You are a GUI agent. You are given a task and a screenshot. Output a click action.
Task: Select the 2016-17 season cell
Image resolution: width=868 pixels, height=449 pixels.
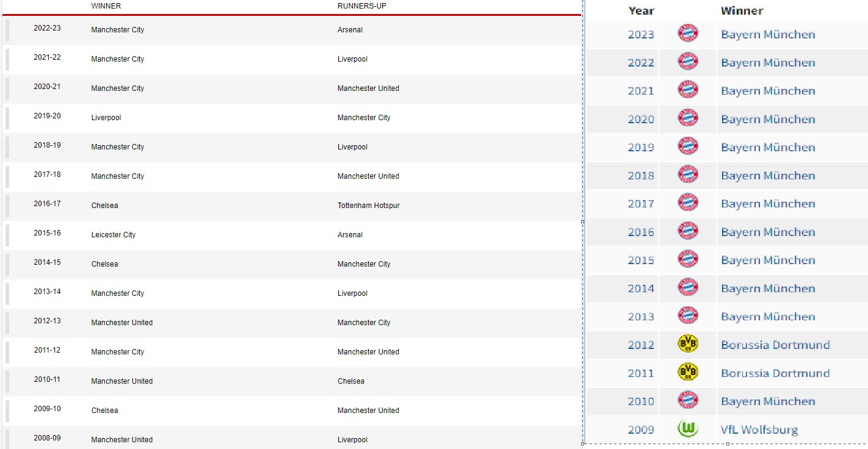point(47,204)
